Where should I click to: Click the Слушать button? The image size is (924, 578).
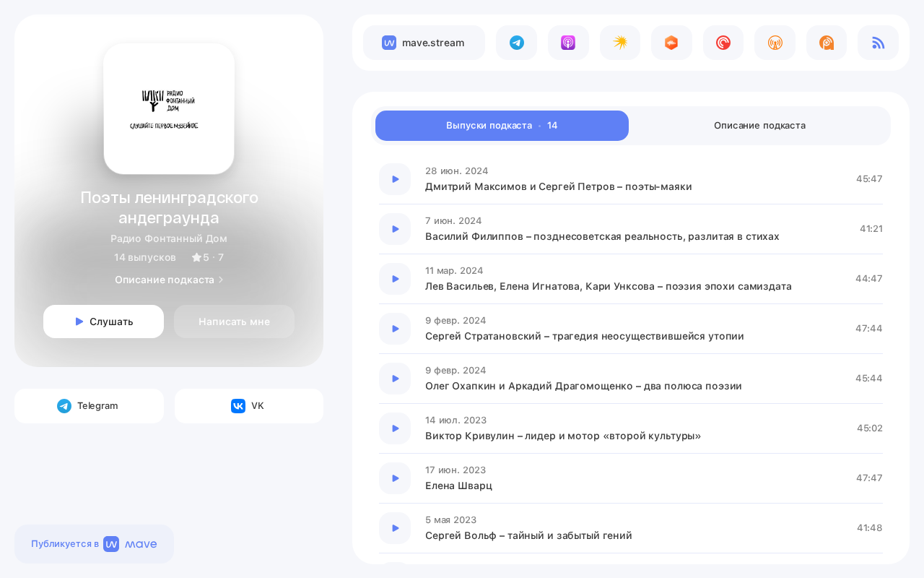(x=103, y=322)
